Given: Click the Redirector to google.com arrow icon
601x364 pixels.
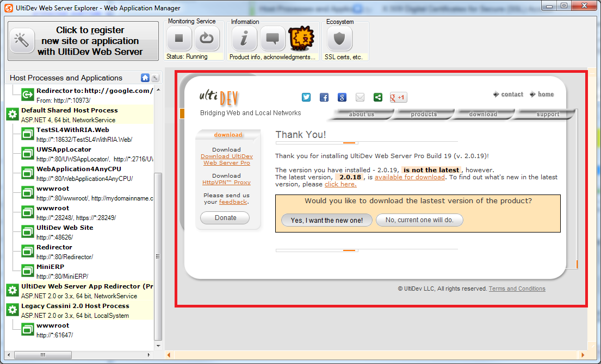Looking at the screenshot, I should coord(28,94).
